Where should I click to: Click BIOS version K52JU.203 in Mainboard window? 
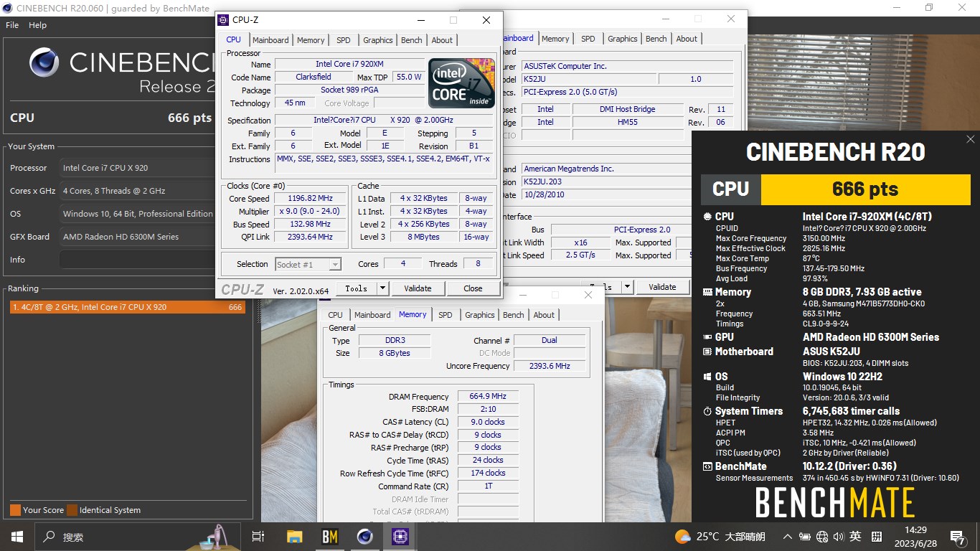point(627,182)
